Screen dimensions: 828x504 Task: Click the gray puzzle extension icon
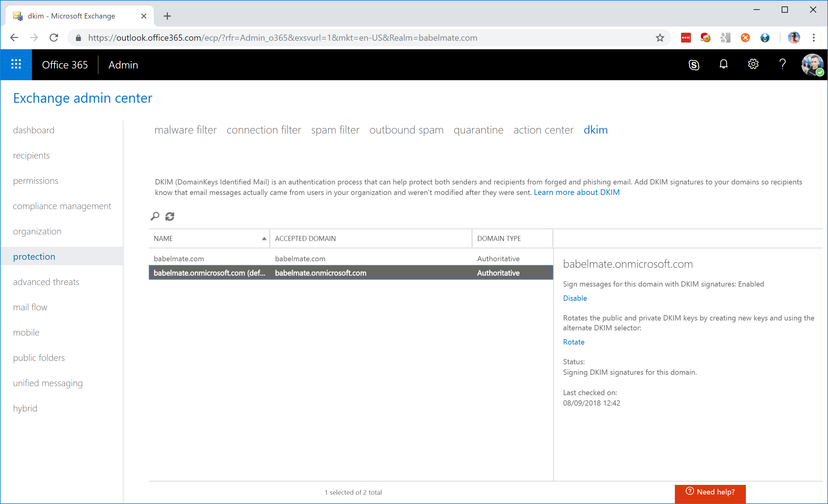pyautogui.click(x=726, y=38)
